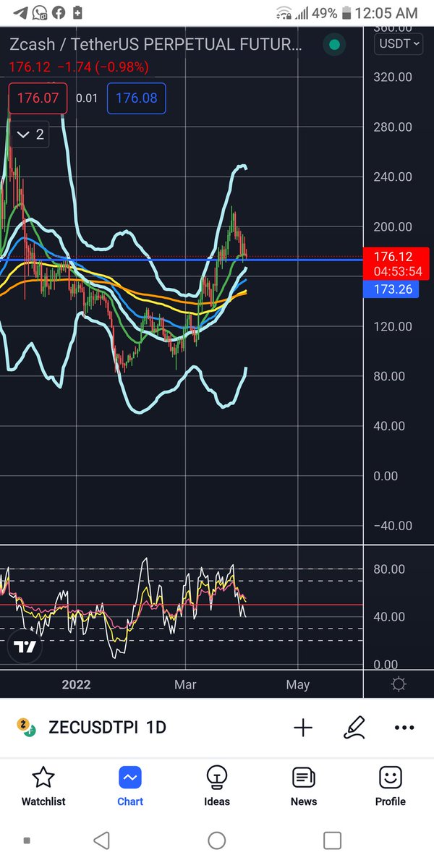The image size is (434, 868).
Task: Open the Watchlist tab
Action: (43, 786)
